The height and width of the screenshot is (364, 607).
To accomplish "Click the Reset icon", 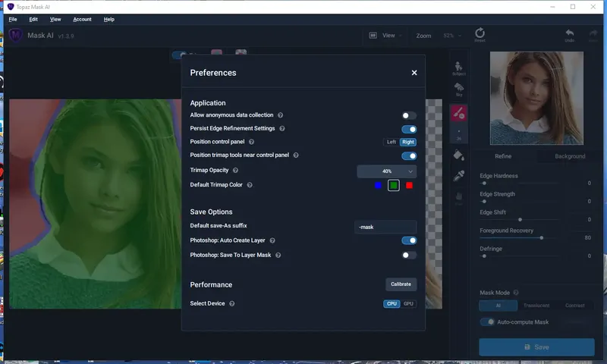I will point(480,34).
